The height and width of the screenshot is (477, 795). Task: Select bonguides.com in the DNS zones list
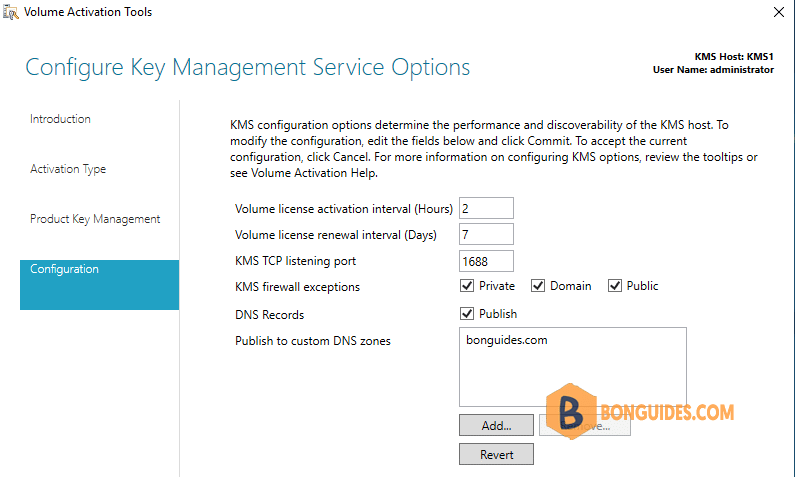click(507, 340)
